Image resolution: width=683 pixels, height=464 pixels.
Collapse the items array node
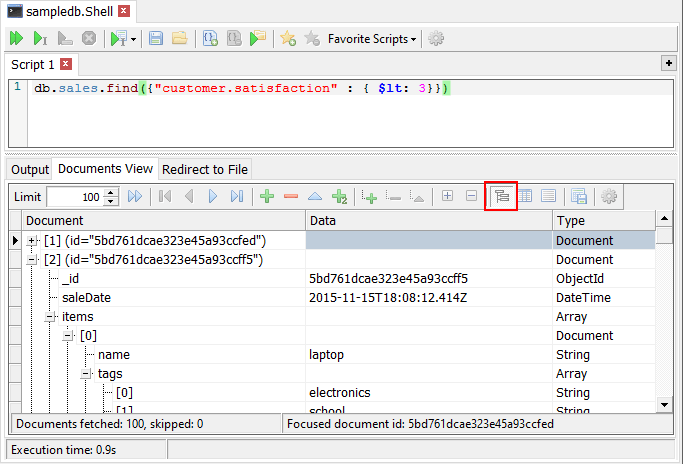[x=51, y=317]
